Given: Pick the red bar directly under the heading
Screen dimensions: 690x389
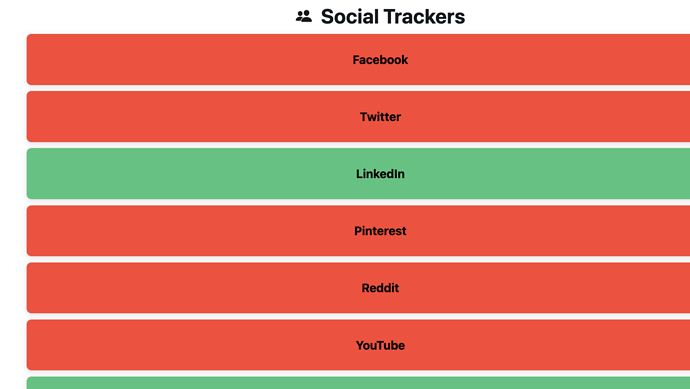Looking at the screenshot, I should click(x=358, y=59).
